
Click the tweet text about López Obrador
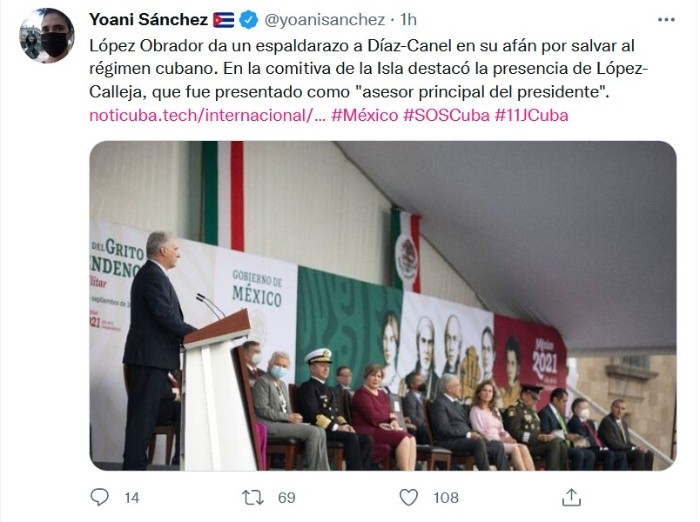tap(360, 69)
